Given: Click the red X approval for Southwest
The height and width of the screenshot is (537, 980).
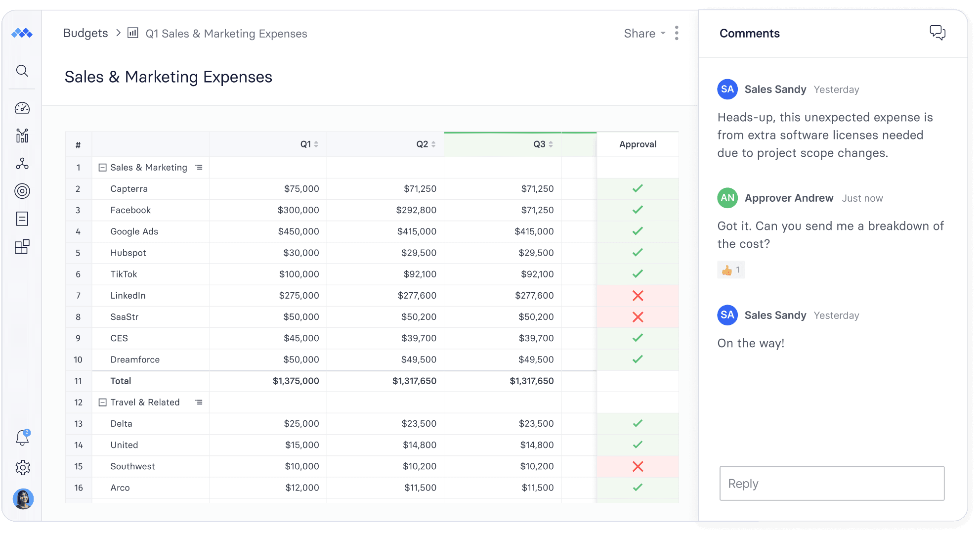Looking at the screenshot, I should pyautogui.click(x=638, y=466).
